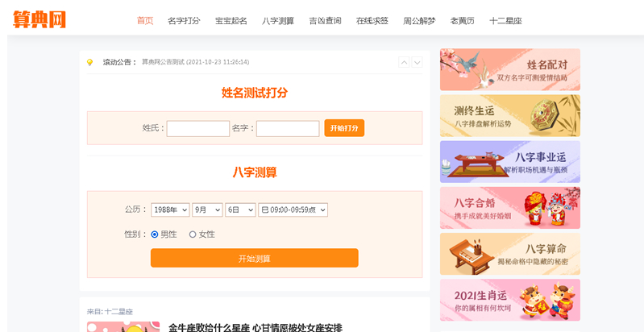Open the 八字事业运 banner
This screenshot has height=332, width=644.
[509, 162]
